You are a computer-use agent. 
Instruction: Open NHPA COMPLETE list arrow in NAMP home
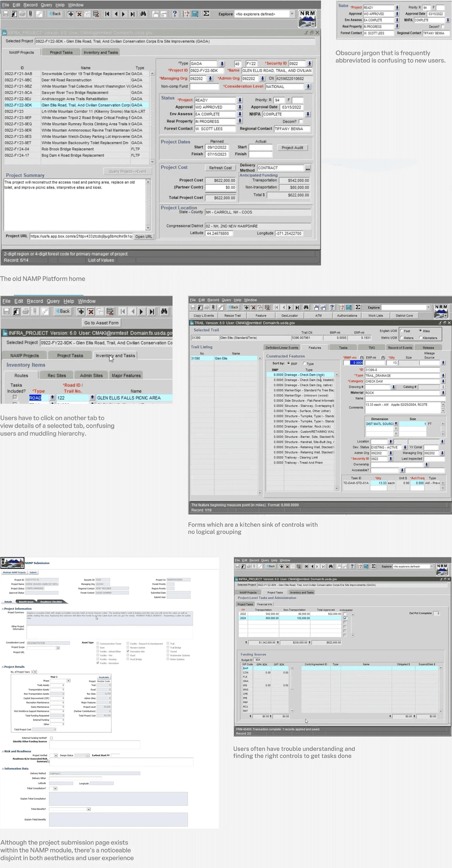pyautogui.click(x=308, y=114)
